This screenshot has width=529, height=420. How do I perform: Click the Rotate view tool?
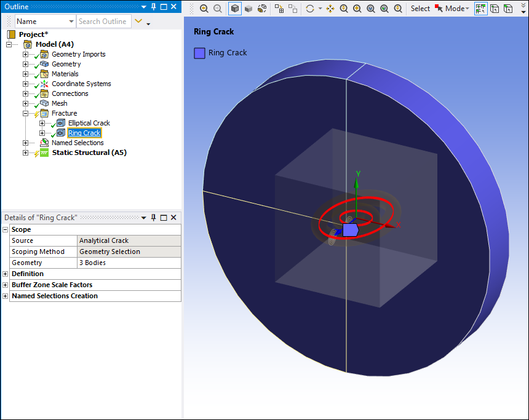click(x=309, y=9)
